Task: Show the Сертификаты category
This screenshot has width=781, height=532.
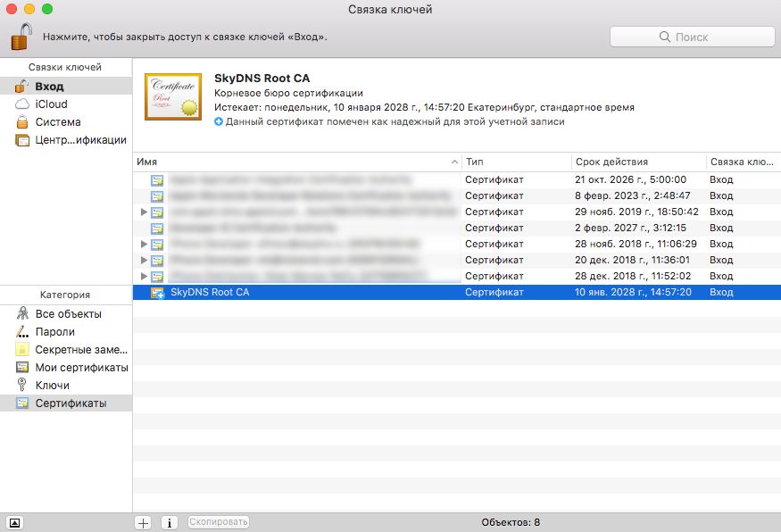Action: tap(66, 403)
